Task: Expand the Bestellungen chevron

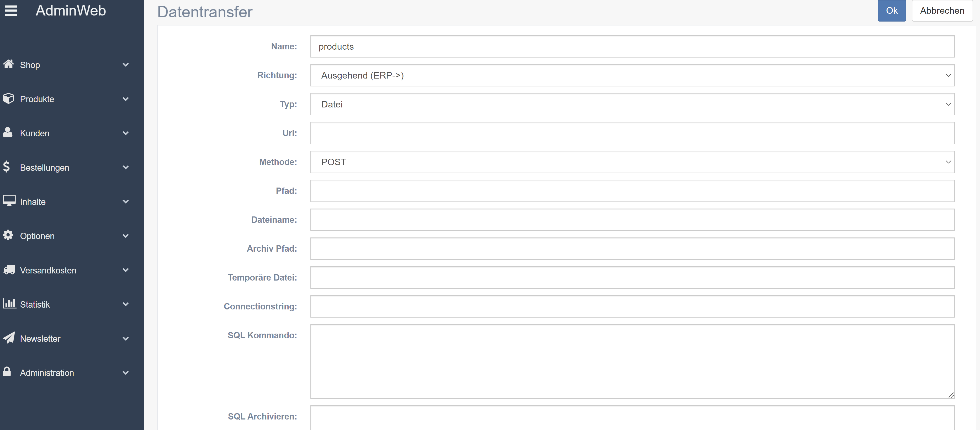Action: click(125, 168)
